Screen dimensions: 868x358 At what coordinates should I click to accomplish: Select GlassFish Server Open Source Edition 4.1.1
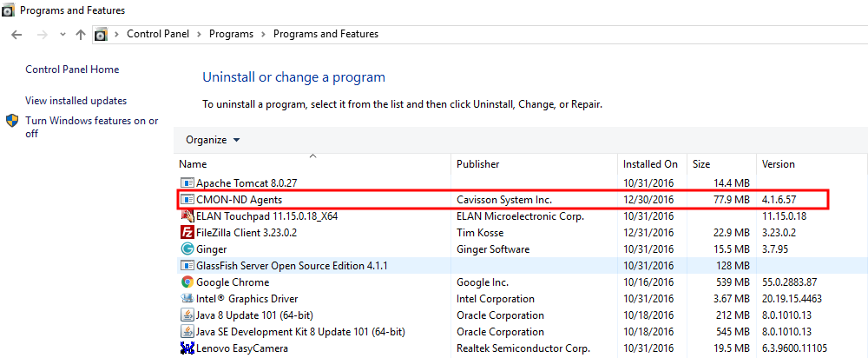click(x=292, y=266)
